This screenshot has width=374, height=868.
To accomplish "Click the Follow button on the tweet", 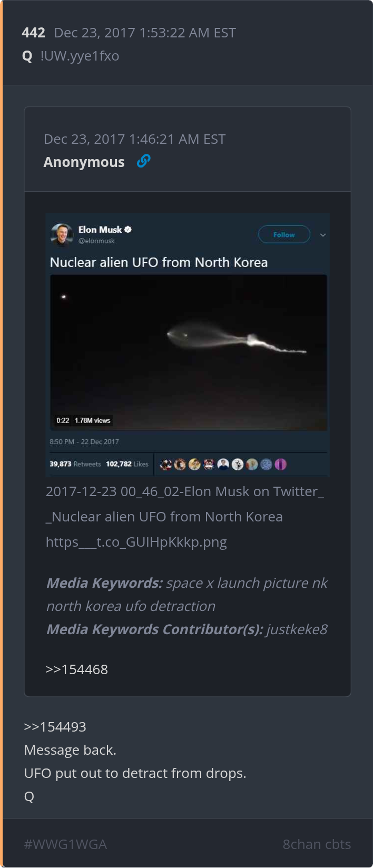I will [x=284, y=234].
